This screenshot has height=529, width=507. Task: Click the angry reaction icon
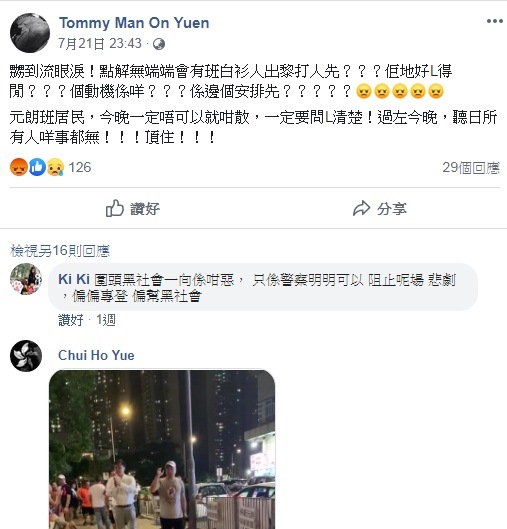(19, 167)
